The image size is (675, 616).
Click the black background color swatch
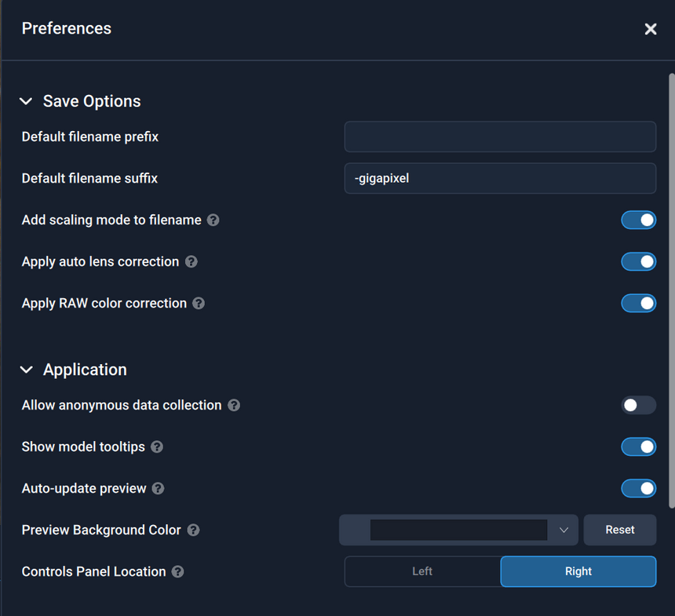pyautogui.click(x=458, y=530)
